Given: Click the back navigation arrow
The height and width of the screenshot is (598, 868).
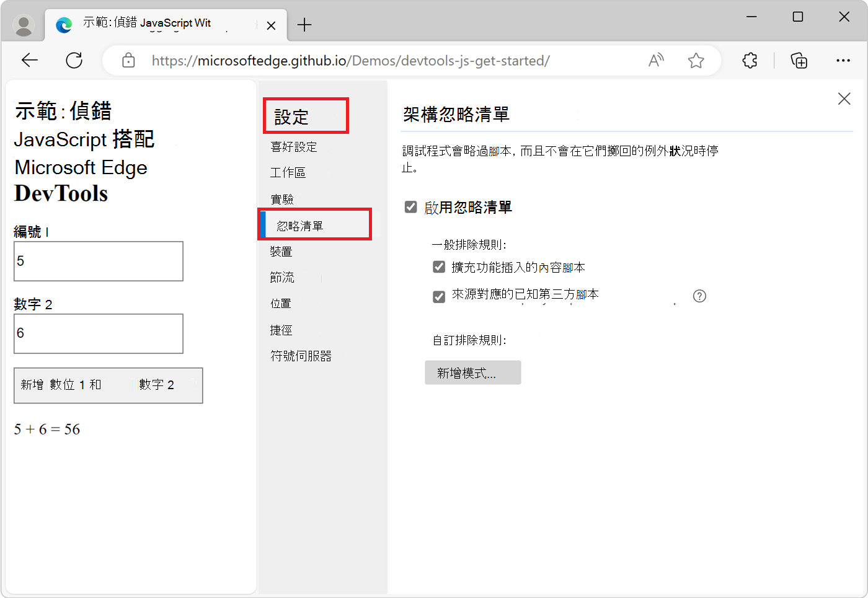Looking at the screenshot, I should pyautogui.click(x=29, y=60).
